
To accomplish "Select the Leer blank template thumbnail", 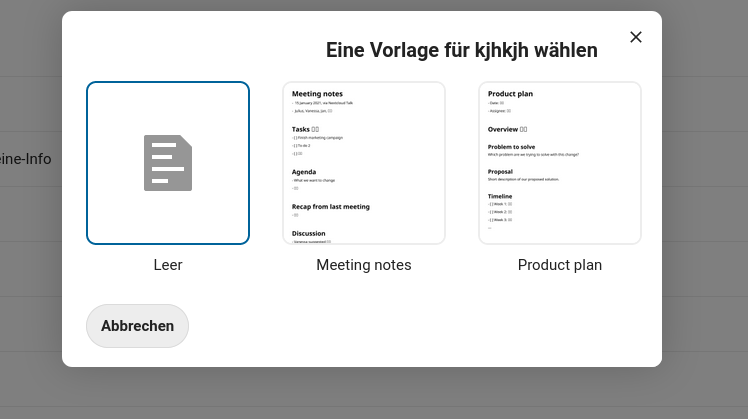I will point(168,163).
